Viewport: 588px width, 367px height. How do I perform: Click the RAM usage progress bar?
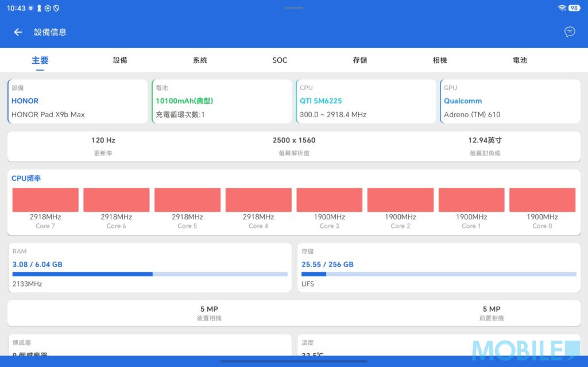[x=150, y=275]
